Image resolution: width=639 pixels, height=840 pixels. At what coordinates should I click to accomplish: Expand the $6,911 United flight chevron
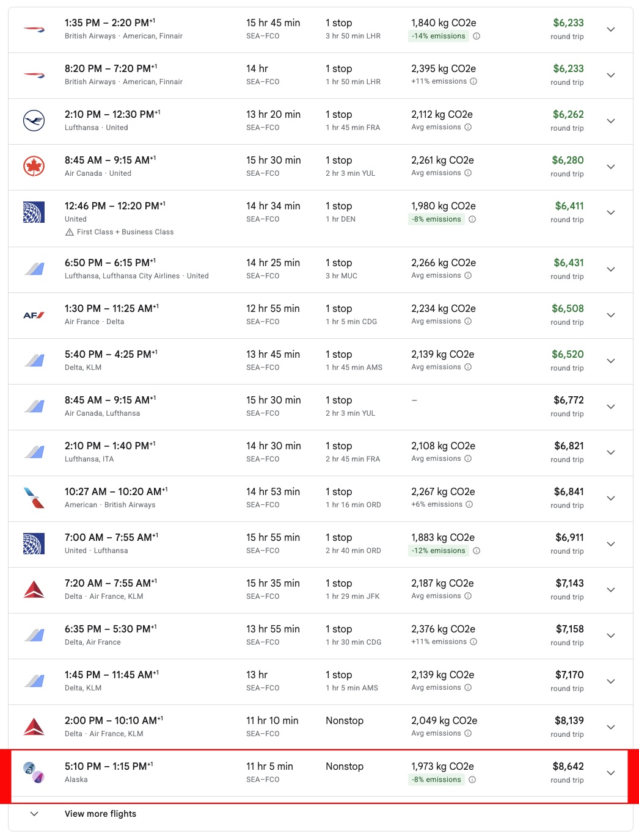click(x=610, y=544)
